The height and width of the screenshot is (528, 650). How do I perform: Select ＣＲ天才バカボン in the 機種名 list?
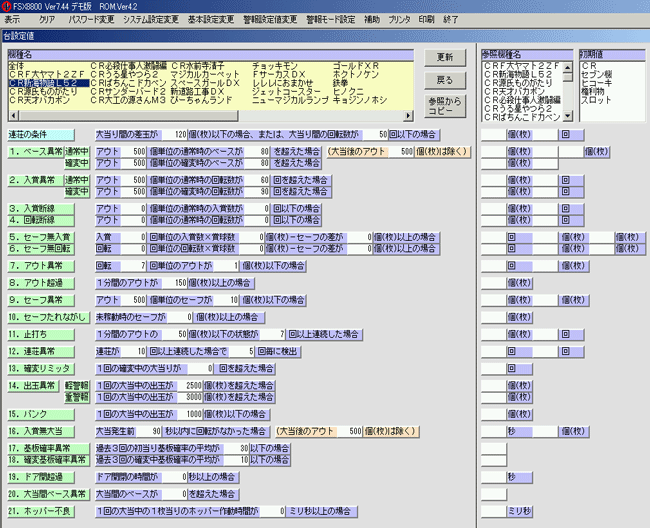pyautogui.click(x=39, y=100)
